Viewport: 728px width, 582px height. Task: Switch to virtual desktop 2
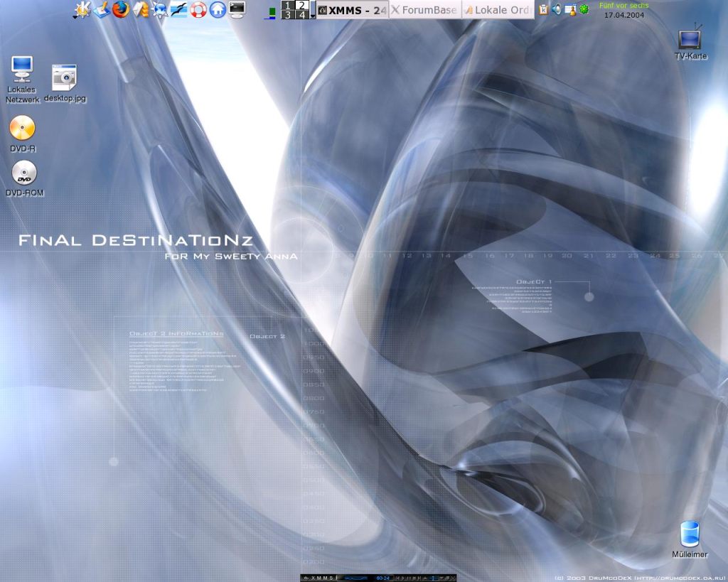point(301,5)
